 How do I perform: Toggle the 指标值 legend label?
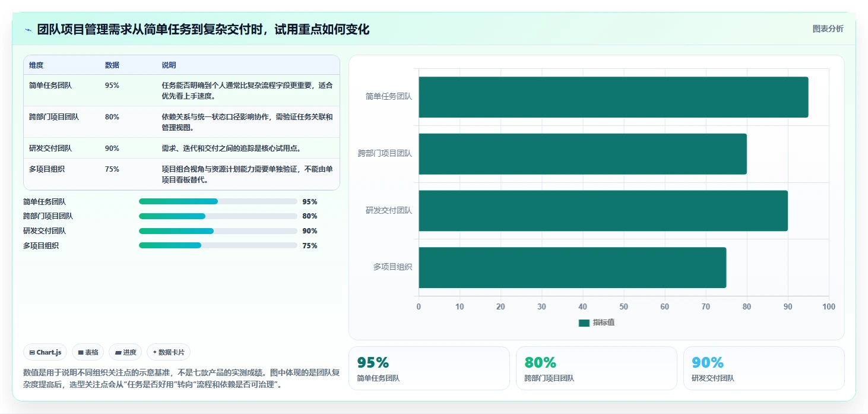coord(604,323)
